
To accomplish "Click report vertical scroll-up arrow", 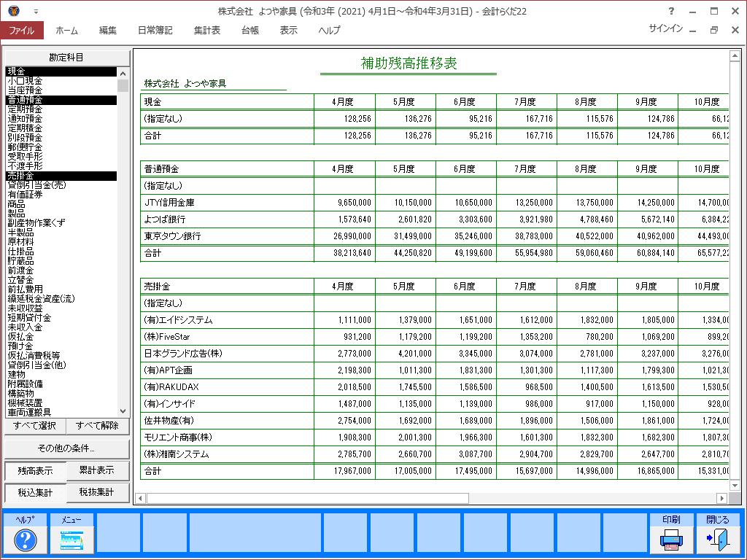I will tap(735, 56).
